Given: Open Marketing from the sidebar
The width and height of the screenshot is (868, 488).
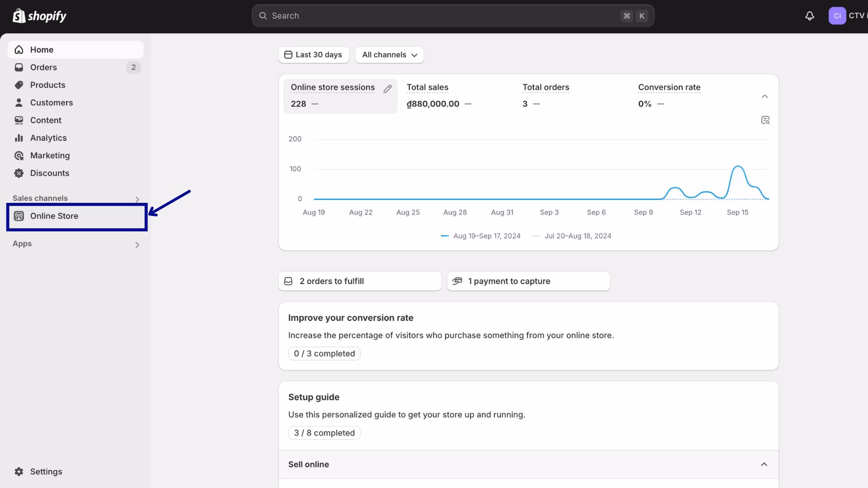Looking at the screenshot, I should coord(75,155).
